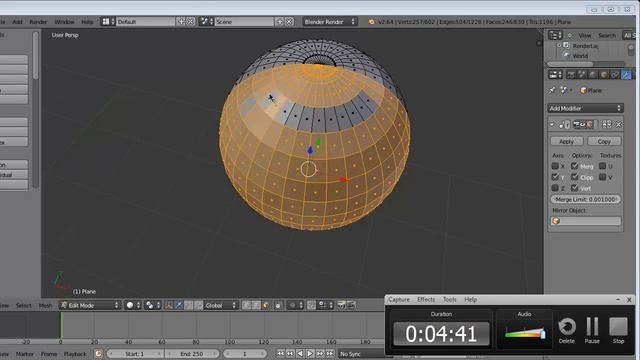Image resolution: width=640 pixels, height=360 pixels.
Task: Pause the screen recording
Action: (x=592, y=330)
